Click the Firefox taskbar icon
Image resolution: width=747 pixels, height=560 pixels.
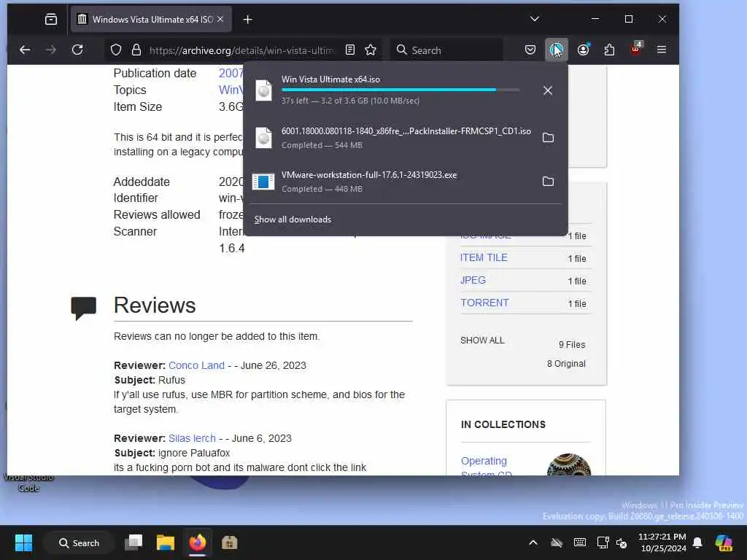coord(197,542)
